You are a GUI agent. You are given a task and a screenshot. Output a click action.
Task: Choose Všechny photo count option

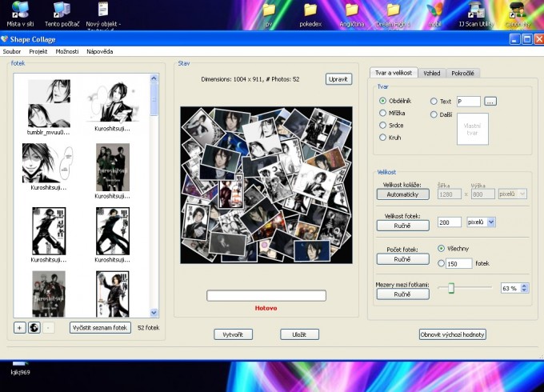coord(441,248)
